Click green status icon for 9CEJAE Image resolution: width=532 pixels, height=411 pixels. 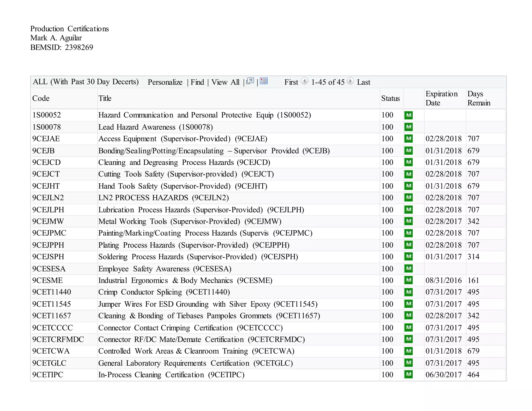tap(408, 139)
